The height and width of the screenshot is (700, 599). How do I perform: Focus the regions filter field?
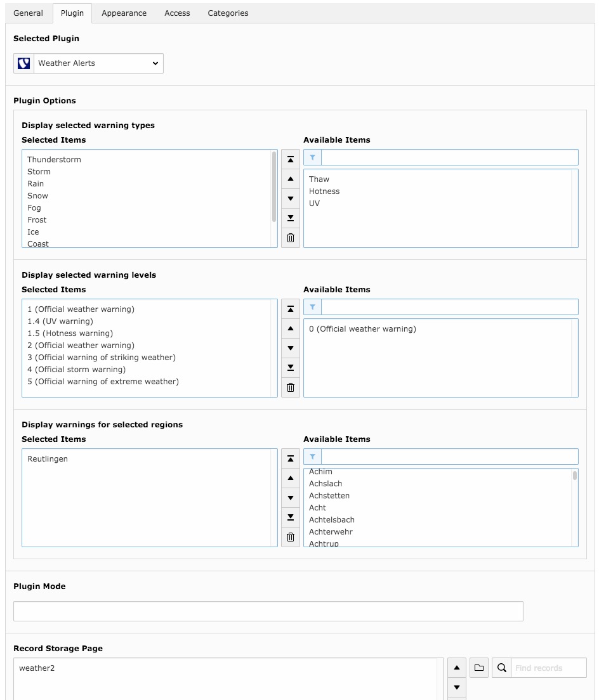click(x=449, y=457)
